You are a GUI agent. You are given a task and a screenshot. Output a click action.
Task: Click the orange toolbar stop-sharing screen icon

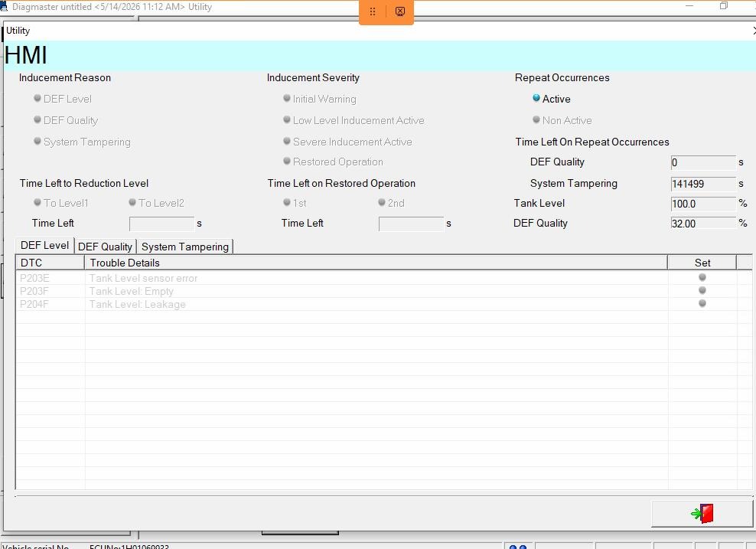(399, 11)
